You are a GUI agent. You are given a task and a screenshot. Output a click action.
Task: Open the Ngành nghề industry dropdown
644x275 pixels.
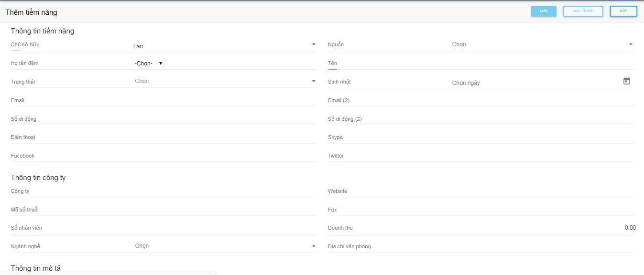click(225, 246)
